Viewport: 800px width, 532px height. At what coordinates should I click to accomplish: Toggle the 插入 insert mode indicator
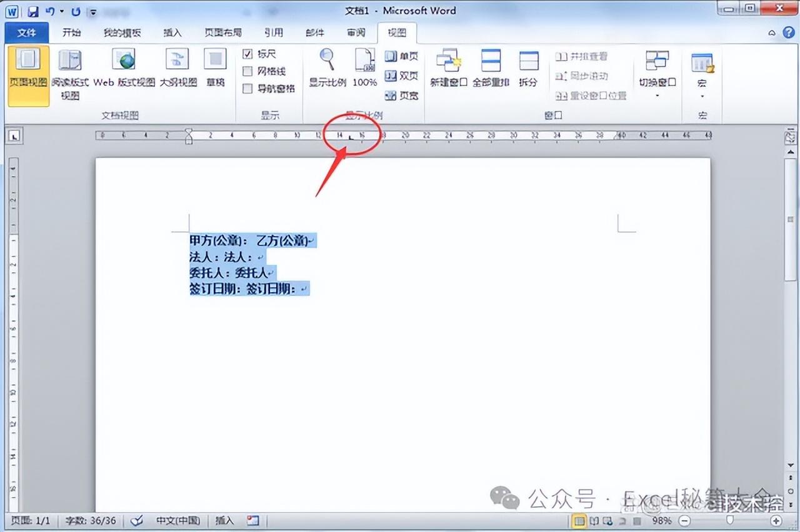(x=224, y=520)
